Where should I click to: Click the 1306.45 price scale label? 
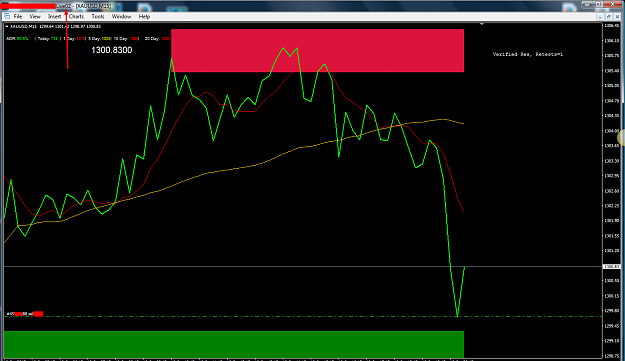tap(611, 26)
